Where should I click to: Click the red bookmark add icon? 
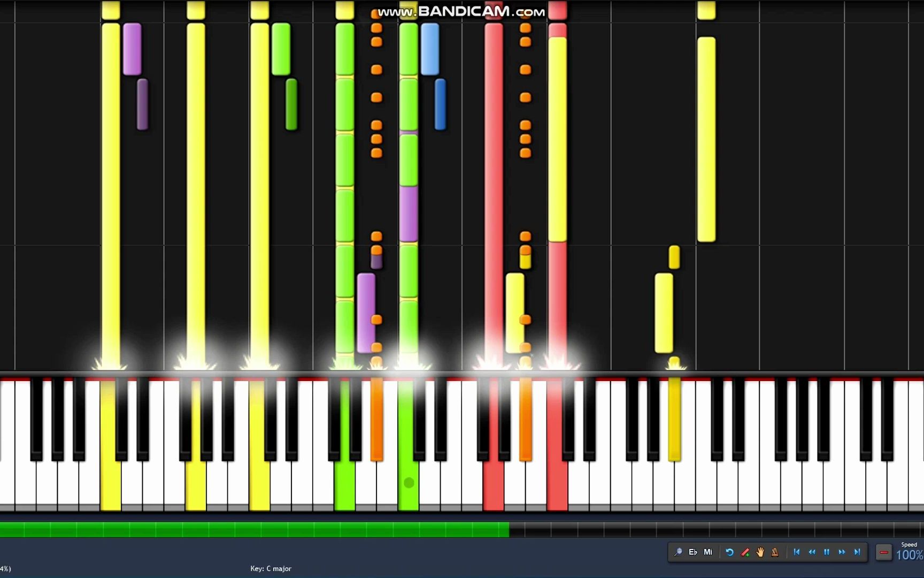(x=745, y=552)
